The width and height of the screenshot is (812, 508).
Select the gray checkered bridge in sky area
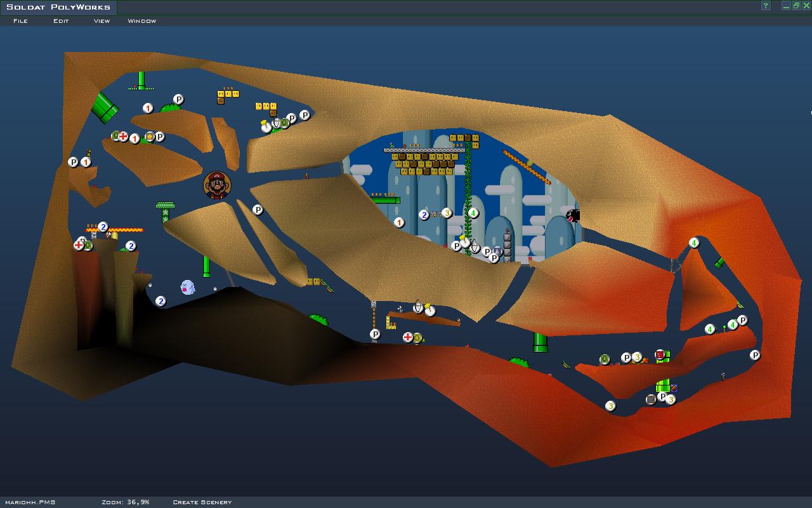tap(424, 150)
